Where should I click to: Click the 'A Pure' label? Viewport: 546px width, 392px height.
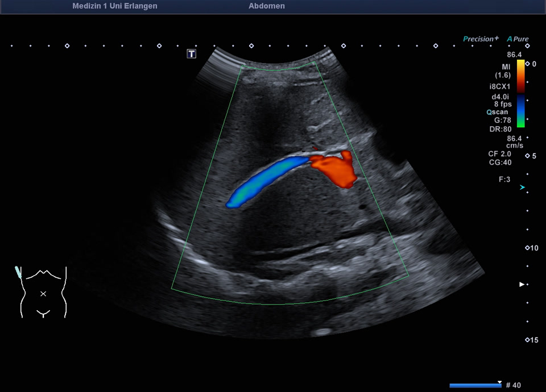click(518, 39)
